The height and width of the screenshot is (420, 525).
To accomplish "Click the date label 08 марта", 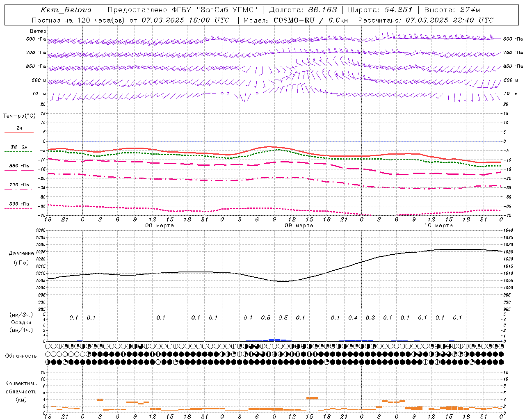I will pos(160,226).
